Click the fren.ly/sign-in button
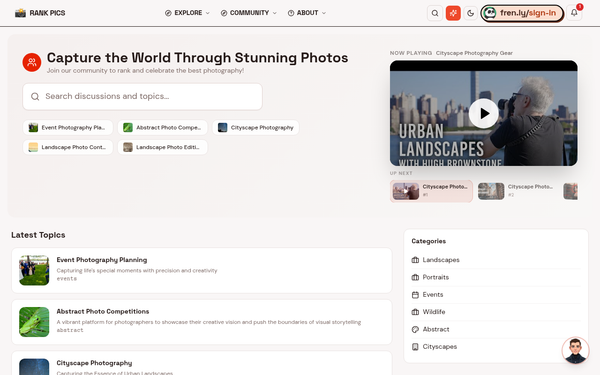The width and height of the screenshot is (600, 375). 522,13
